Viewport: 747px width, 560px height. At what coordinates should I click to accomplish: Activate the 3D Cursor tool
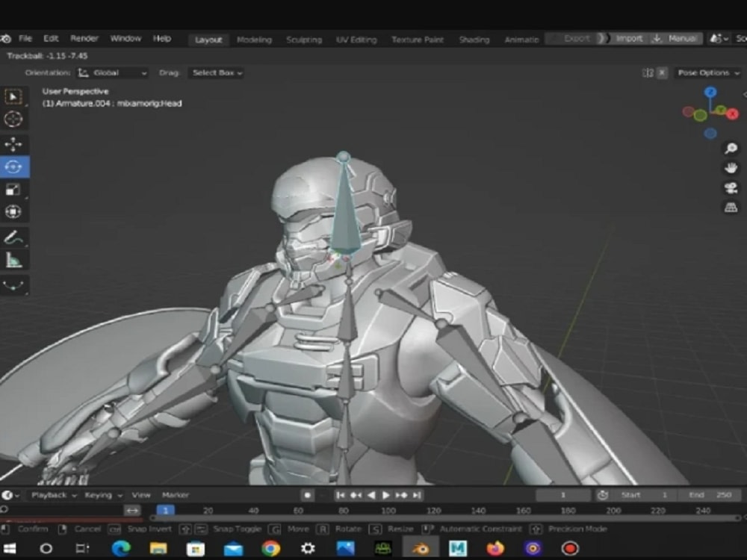pyautogui.click(x=12, y=116)
